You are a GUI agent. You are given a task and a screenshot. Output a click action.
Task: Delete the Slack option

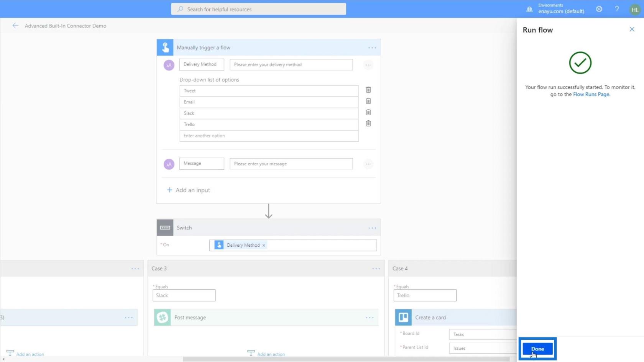(x=368, y=112)
